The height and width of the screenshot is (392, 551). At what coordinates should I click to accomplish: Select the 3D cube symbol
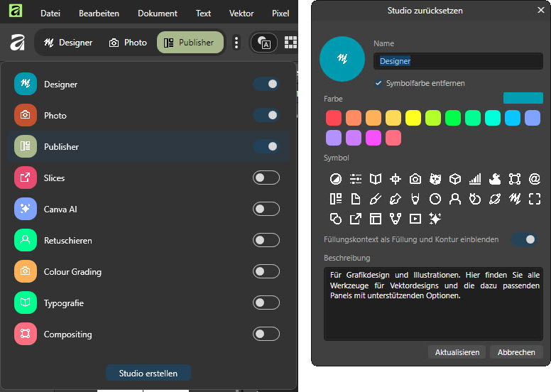(455, 179)
